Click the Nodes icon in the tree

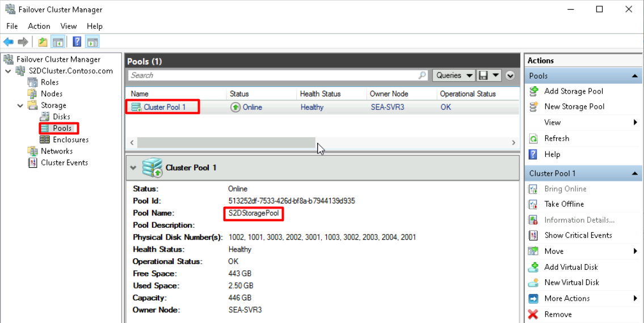pos(32,93)
